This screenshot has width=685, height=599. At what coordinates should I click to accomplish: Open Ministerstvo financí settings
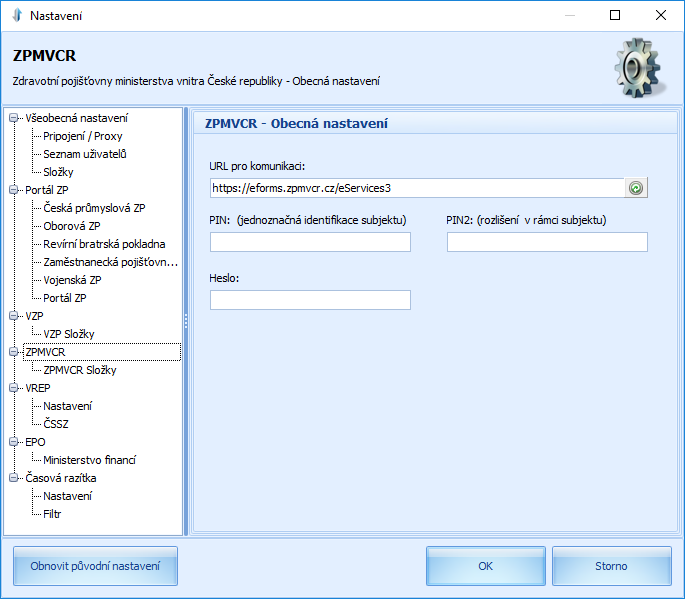pyautogui.click(x=90, y=460)
